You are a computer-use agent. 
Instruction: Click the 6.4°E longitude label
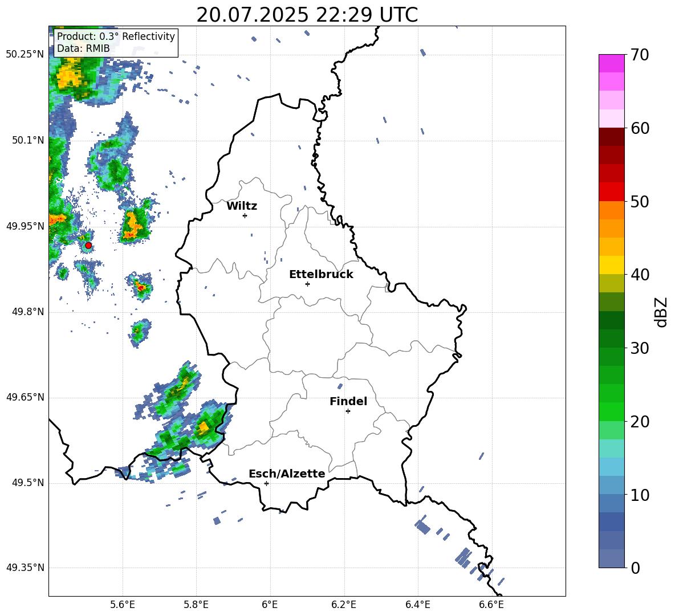pyautogui.click(x=417, y=605)
